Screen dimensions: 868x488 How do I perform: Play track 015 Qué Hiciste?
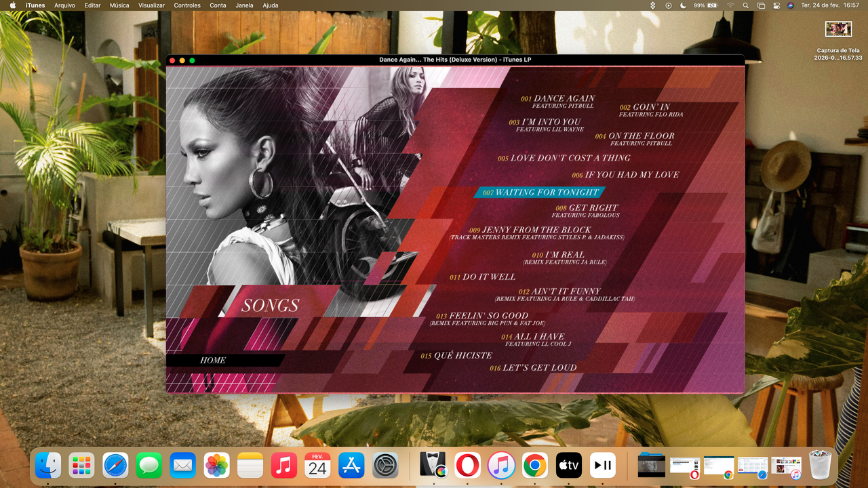click(456, 356)
